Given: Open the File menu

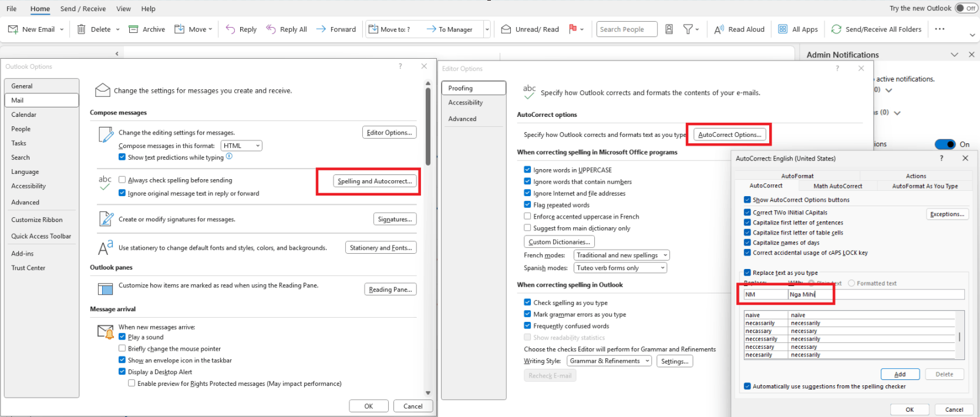Looking at the screenshot, I should tap(11, 9).
